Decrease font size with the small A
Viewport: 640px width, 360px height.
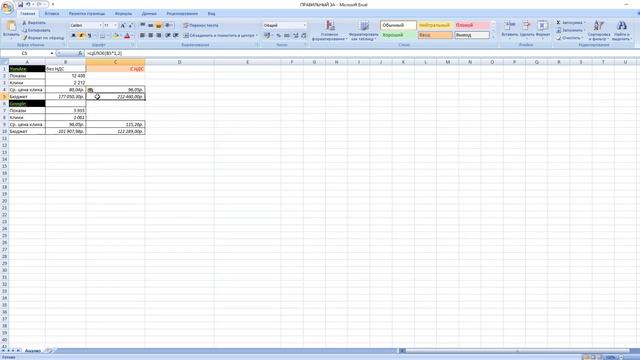tap(130, 25)
